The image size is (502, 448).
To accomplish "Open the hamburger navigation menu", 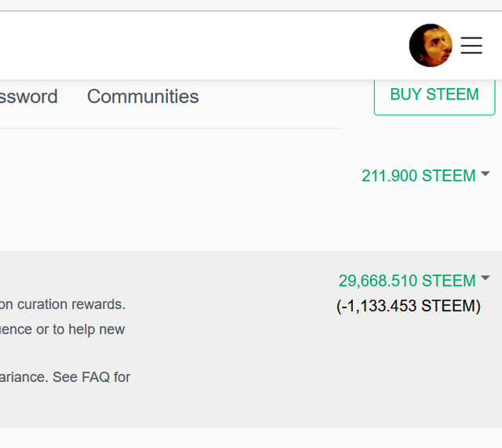I will pos(471,46).
